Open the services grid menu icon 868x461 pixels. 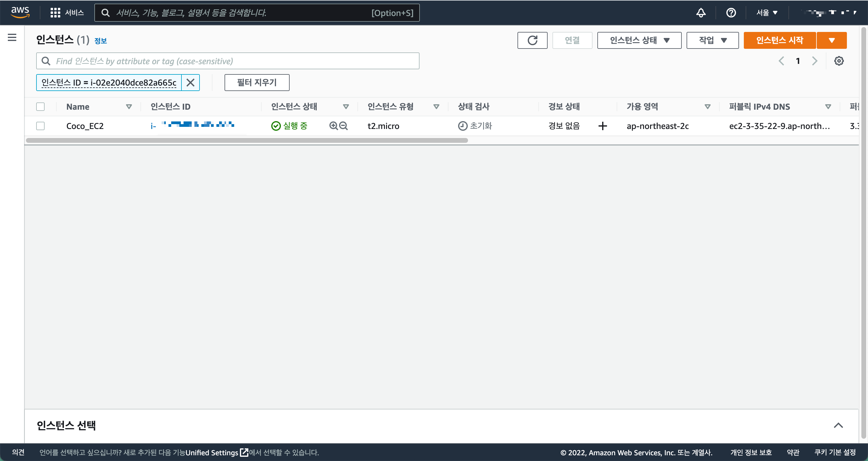(x=55, y=13)
